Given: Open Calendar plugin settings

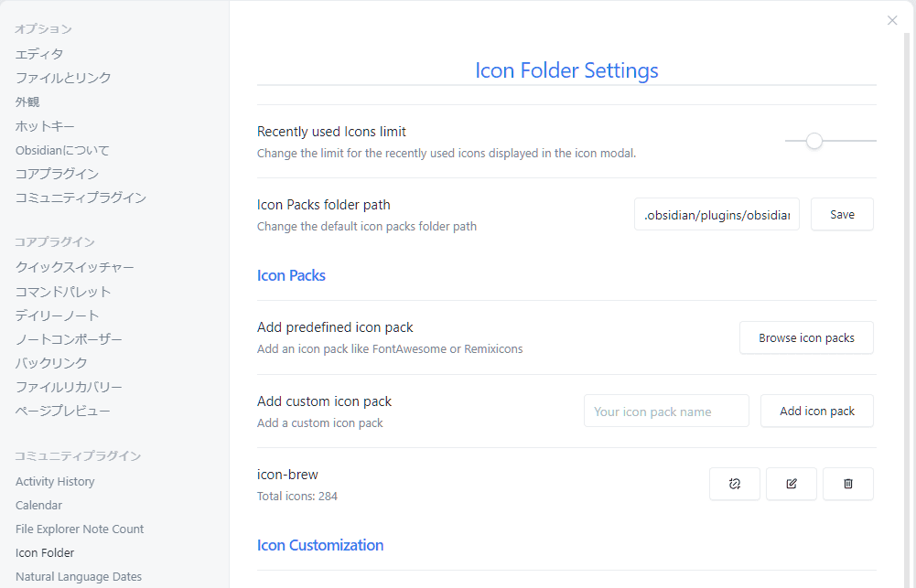Looking at the screenshot, I should tap(38, 505).
